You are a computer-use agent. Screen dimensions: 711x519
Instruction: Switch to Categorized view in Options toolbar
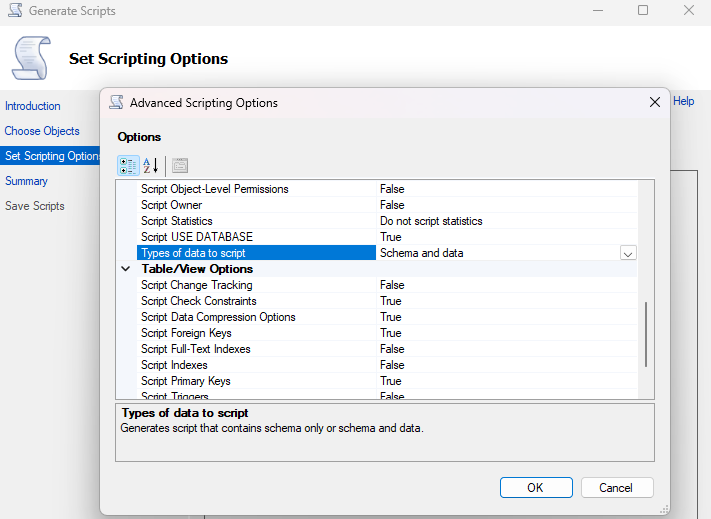click(x=128, y=165)
